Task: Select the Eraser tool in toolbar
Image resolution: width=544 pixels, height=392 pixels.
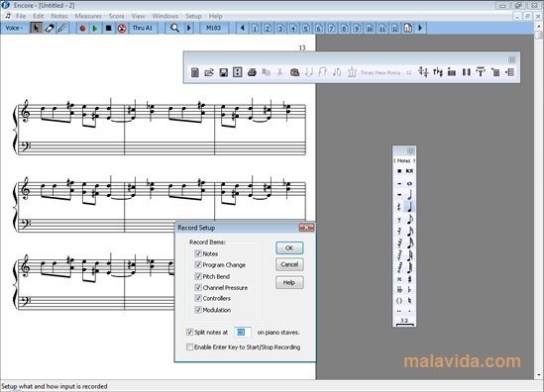Action: [49, 28]
